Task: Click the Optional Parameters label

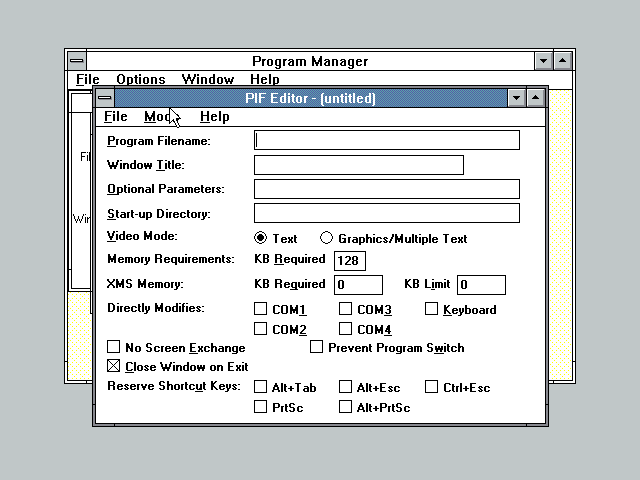Action: (166, 189)
